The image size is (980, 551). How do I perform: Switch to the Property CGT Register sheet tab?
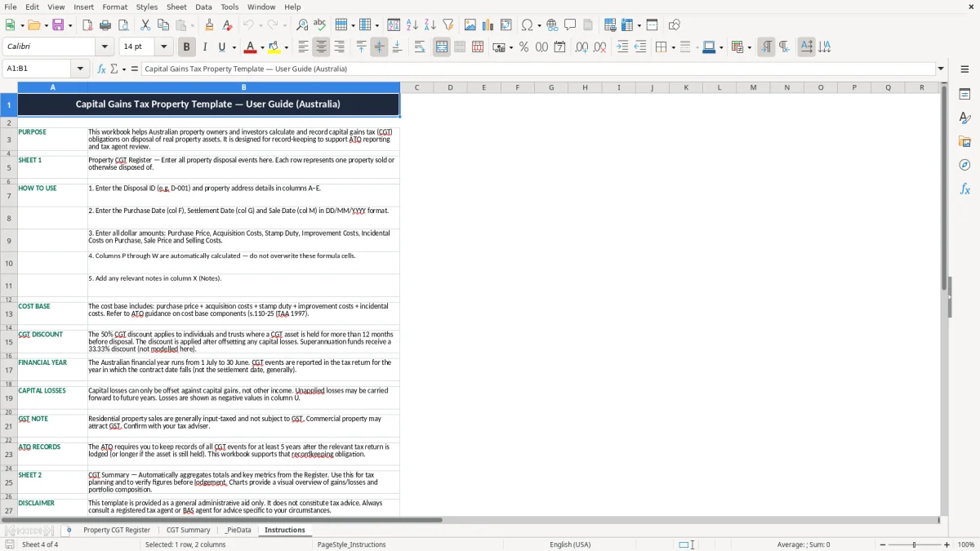point(117,531)
